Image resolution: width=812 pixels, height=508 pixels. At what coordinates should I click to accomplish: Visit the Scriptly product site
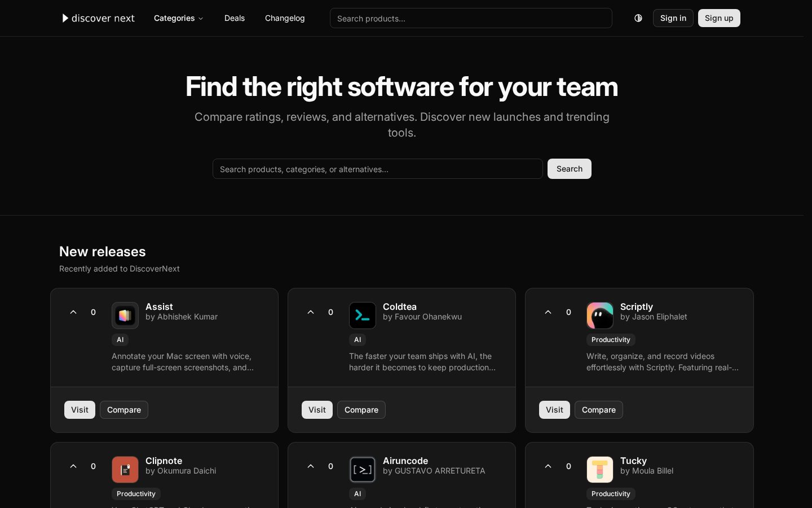pos(554,410)
